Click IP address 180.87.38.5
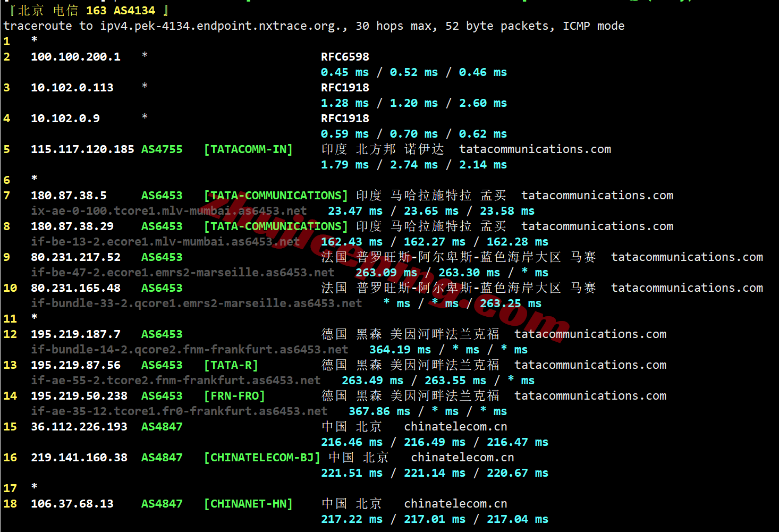The image size is (779, 532). [x=69, y=196]
